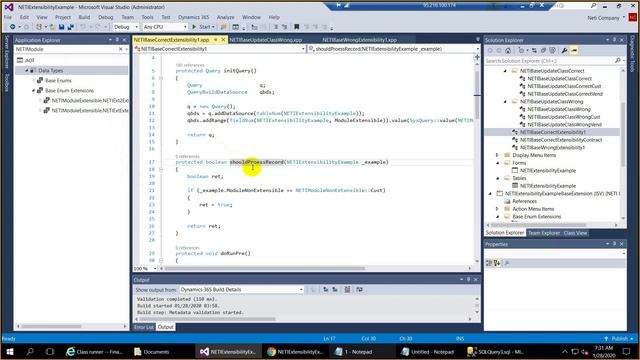Collapse the NETIBaseUpdateClassCorrect folder

coord(505,71)
